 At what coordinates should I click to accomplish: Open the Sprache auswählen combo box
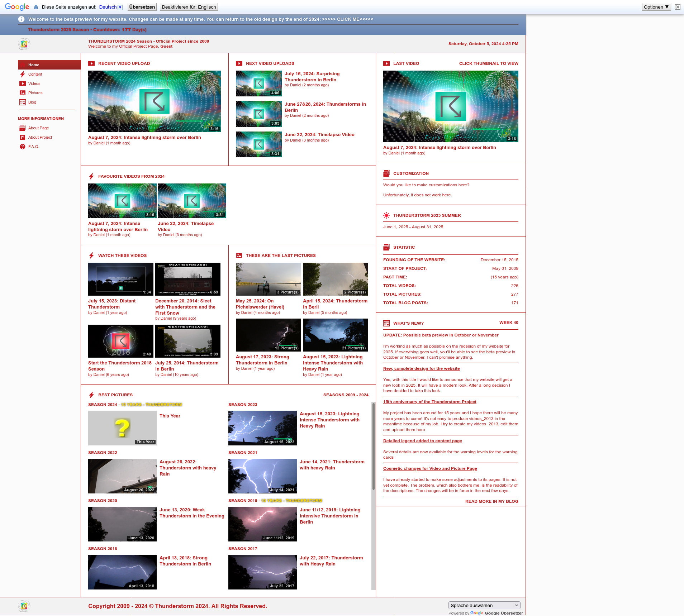click(x=484, y=605)
